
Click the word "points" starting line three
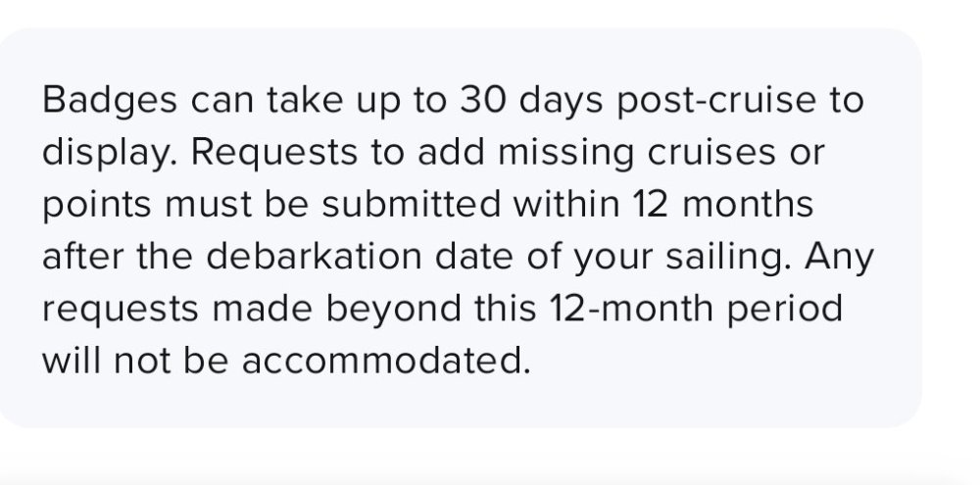(97, 206)
